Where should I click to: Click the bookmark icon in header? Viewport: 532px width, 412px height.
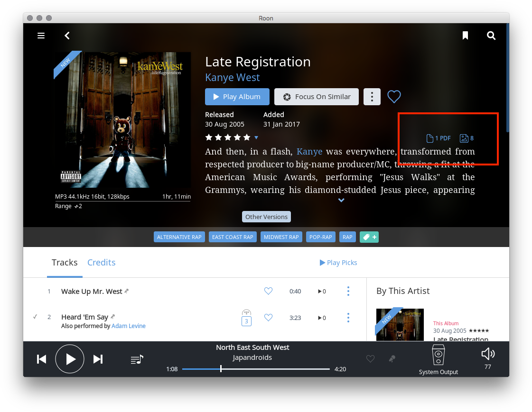[465, 36]
